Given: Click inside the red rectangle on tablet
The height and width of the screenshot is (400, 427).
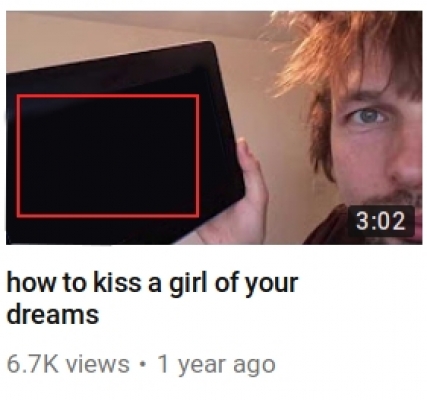Looking at the screenshot, I should coord(108,156).
